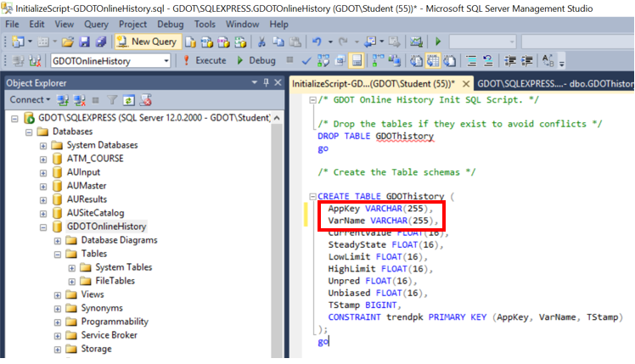
Task: Open the Query menu
Action: pos(96,25)
